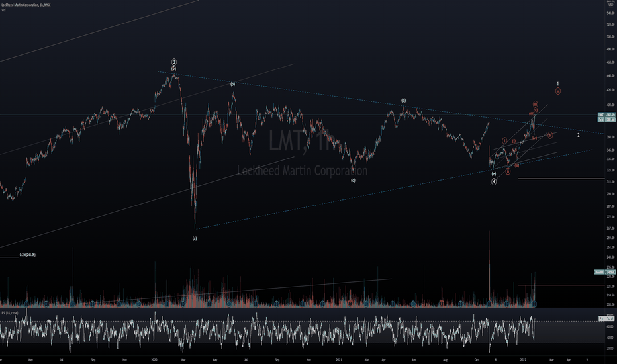
Task: Click the 2020 label on the time axis
Action: click(154, 359)
